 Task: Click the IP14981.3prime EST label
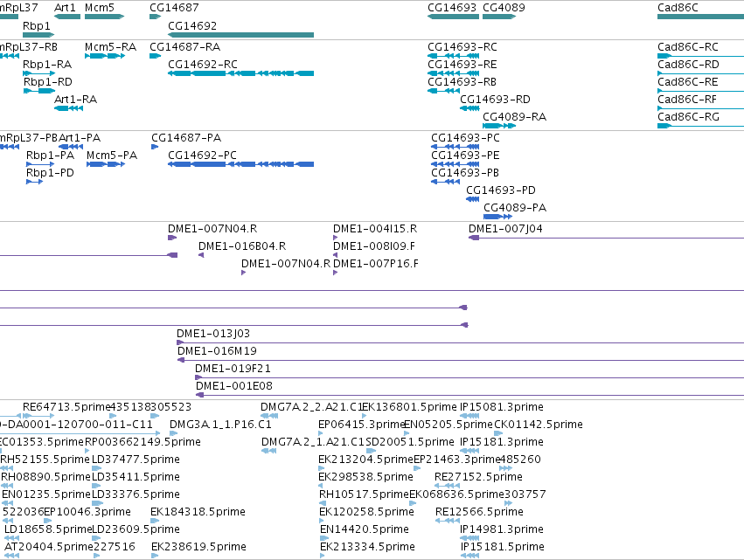click(502, 529)
